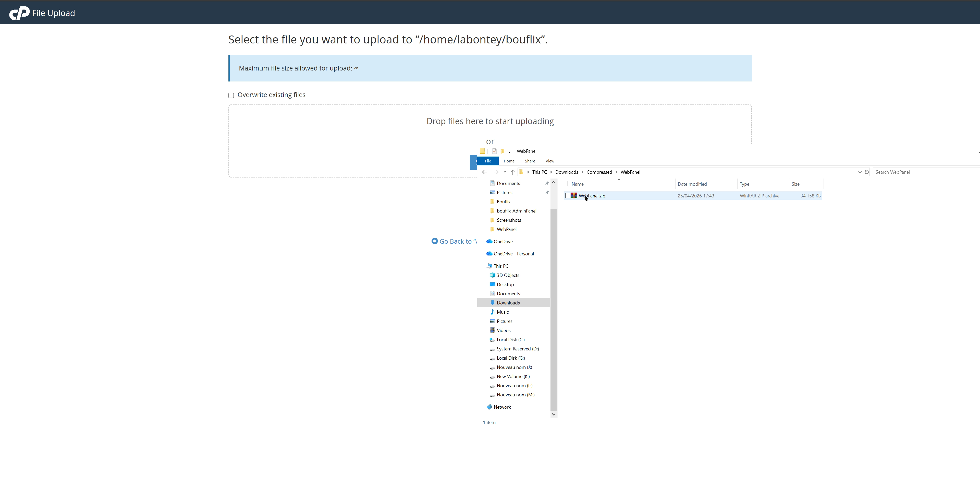Screen dimensions: 980x496
Task: Click the Downloads arrow icon in sidebar
Action: click(492, 303)
